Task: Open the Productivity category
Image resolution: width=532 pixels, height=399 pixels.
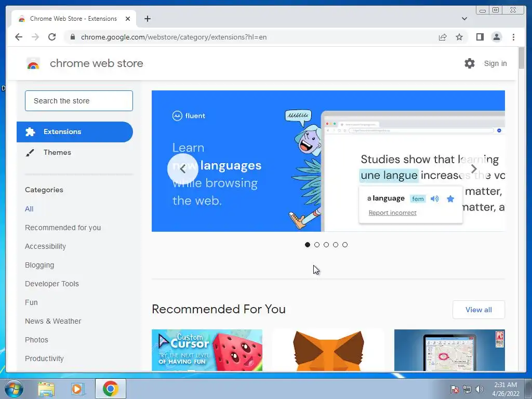Action: pyautogui.click(x=45, y=358)
